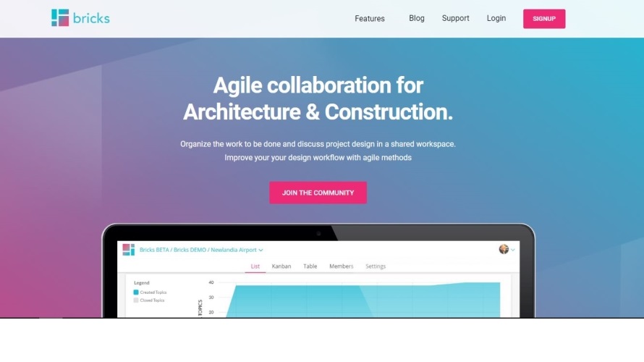Expand the Newlandia Airport breadcrumb dropdown
This screenshot has height=362, width=644.
coord(260,250)
